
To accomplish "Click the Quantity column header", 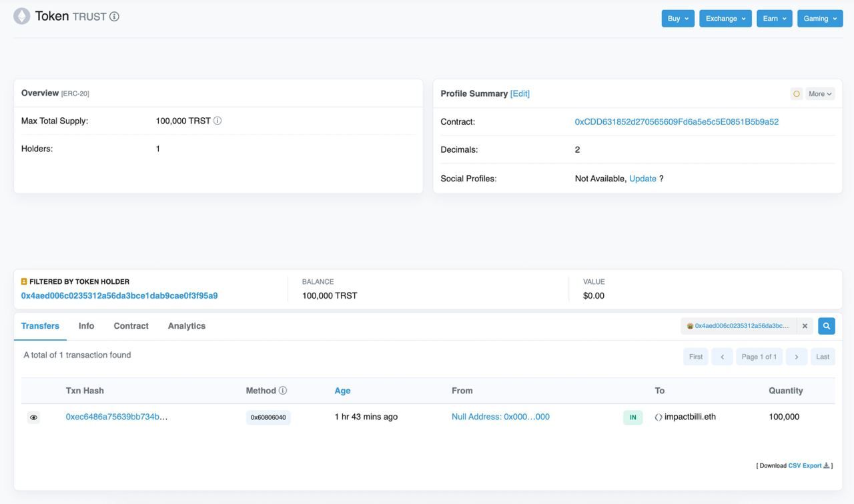I will tap(786, 391).
